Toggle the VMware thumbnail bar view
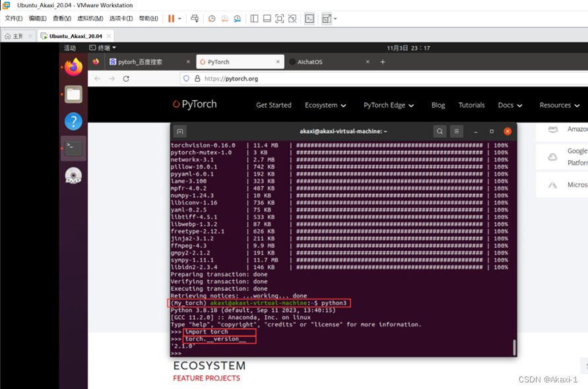The height and width of the screenshot is (389, 588). [267, 18]
